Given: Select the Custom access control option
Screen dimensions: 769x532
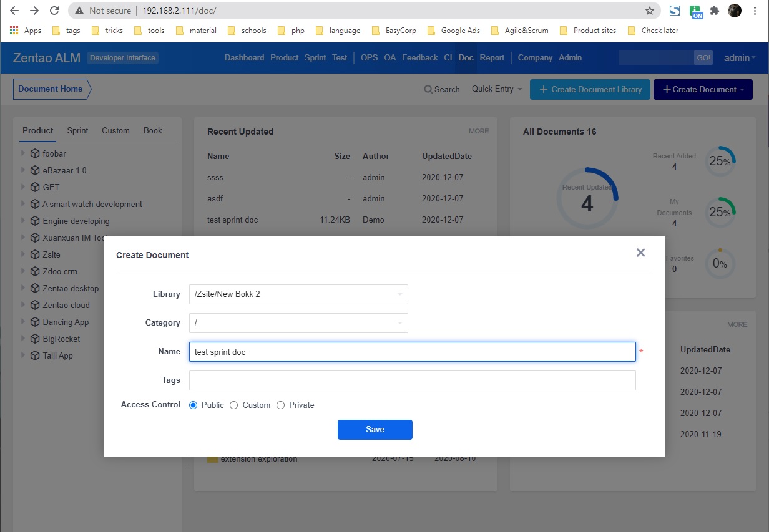Looking at the screenshot, I should click(234, 405).
